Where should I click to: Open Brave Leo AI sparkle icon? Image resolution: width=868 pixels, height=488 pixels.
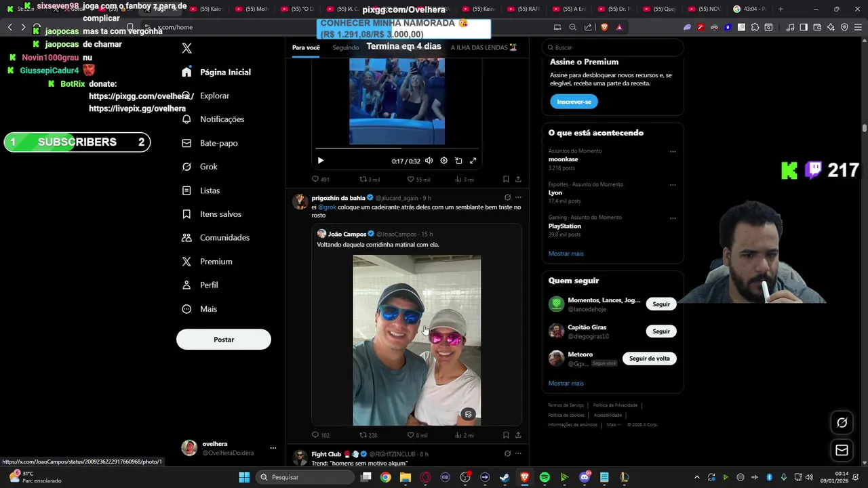pyautogui.click(x=831, y=27)
